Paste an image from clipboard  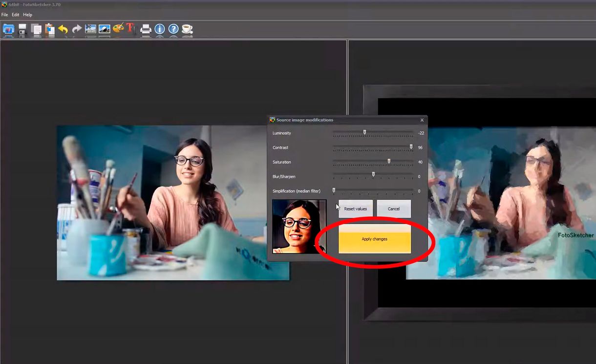[x=49, y=29]
